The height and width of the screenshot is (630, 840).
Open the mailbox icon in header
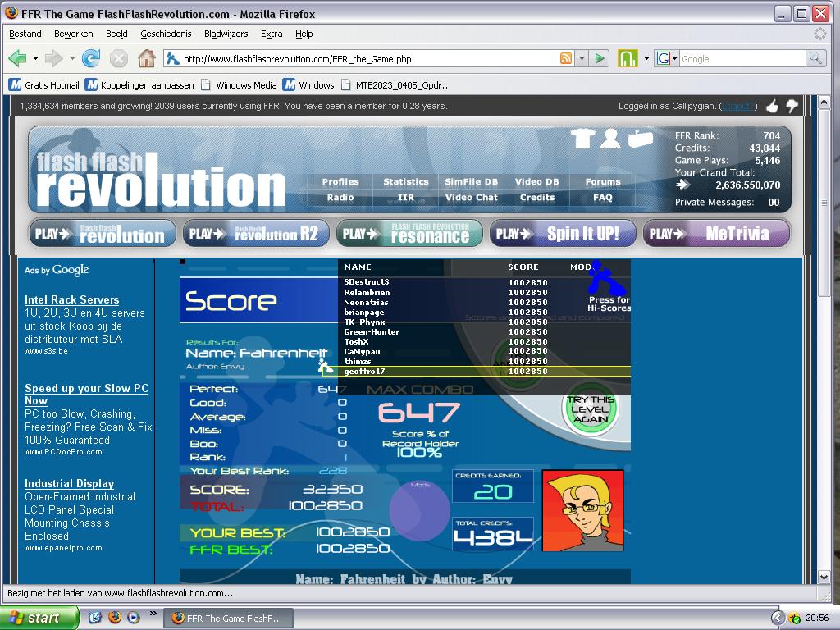coord(640,139)
